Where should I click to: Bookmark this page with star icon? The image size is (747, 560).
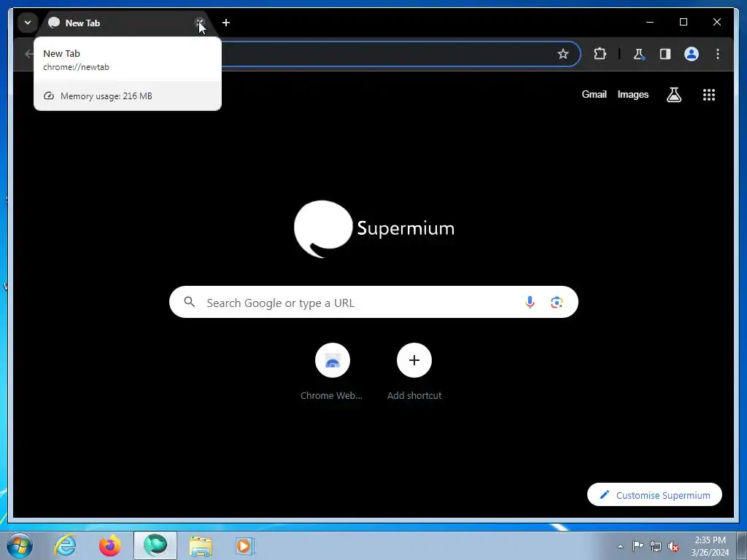pos(563,54)
